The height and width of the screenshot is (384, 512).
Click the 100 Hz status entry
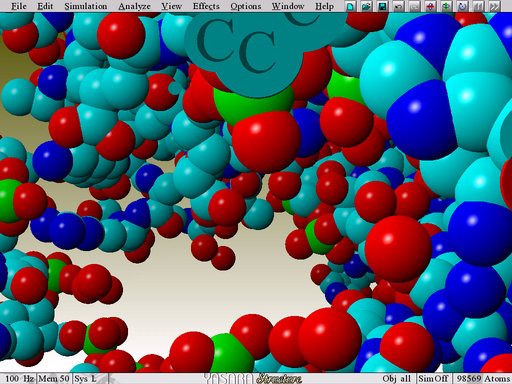tap(19, 379)
